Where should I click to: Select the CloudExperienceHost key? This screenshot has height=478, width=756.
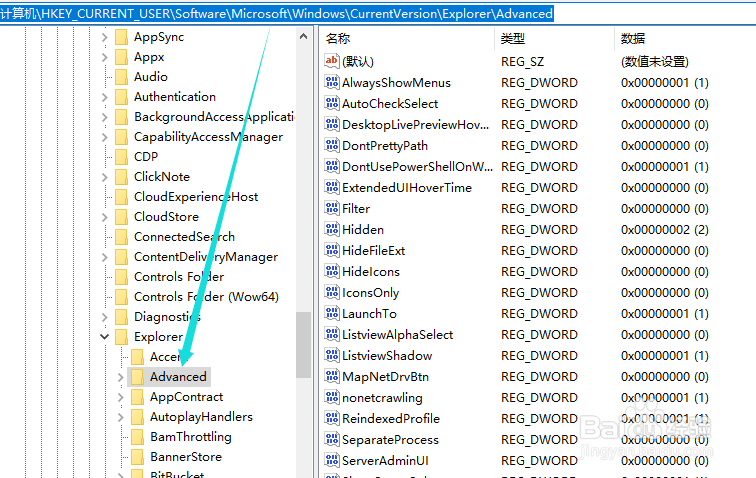(196, 197)
